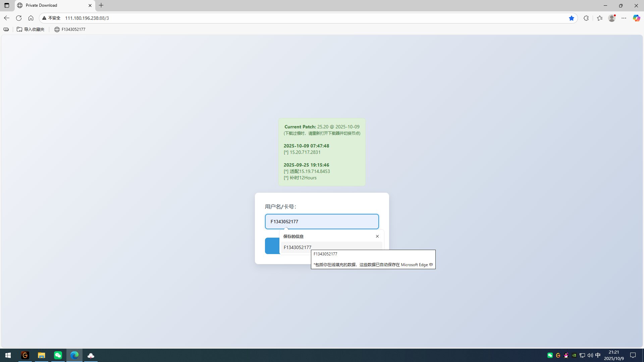Select saved entry F1343052177 in autofill list

(x=298, y=247)
